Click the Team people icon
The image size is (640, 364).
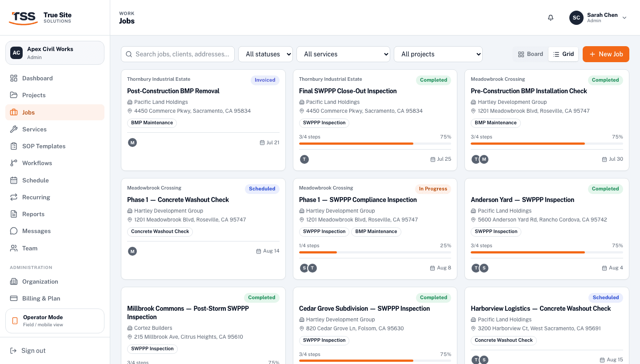click(14, 248)
